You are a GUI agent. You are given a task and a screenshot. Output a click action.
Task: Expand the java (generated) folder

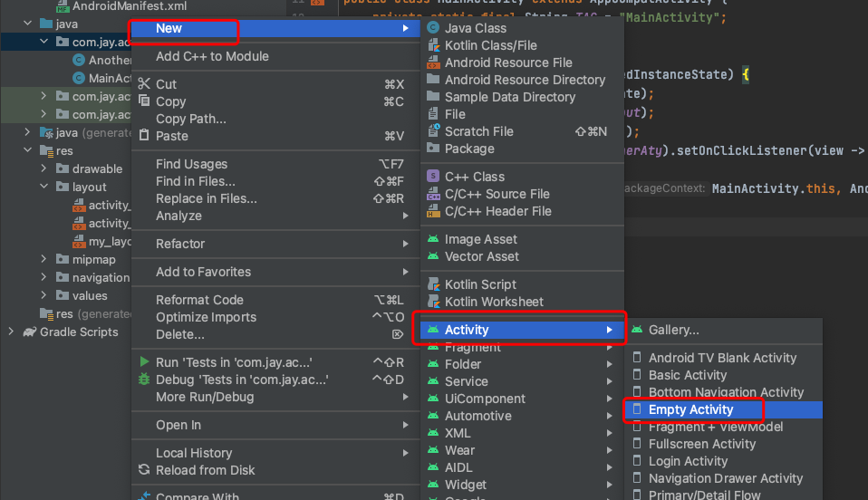[x=28, y=131]
